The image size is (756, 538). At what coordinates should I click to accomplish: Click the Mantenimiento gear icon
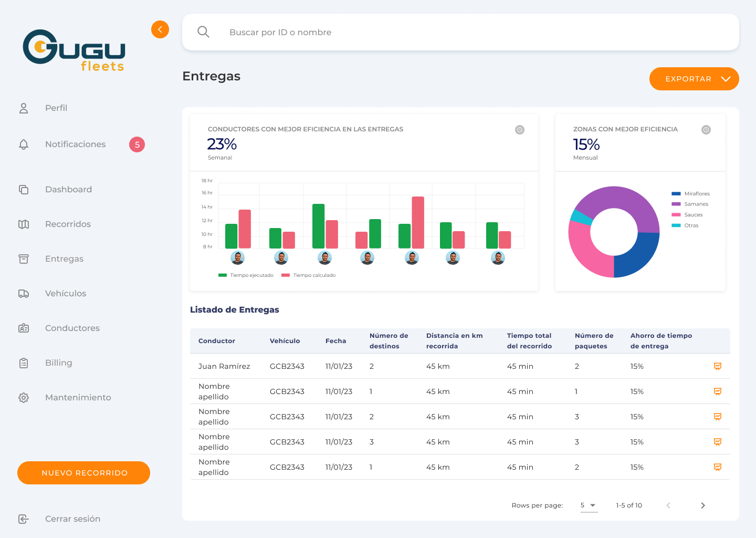pos(24,398)
